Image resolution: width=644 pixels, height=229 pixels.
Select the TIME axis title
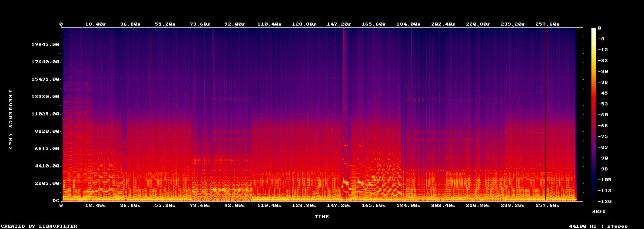click(322, 216)
